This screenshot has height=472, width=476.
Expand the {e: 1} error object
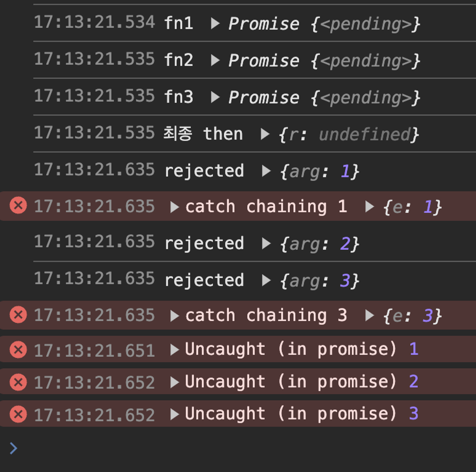[x=369, y=206]
